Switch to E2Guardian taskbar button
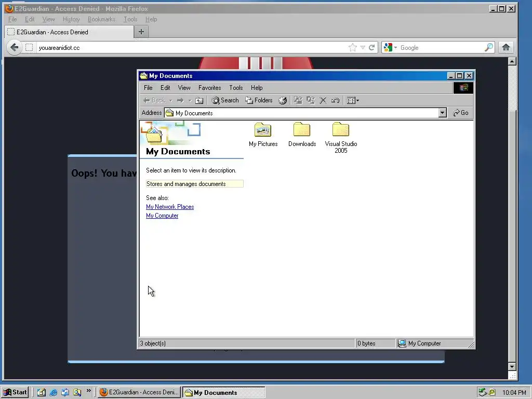This screenshot has width=532, height=399. 139,392
